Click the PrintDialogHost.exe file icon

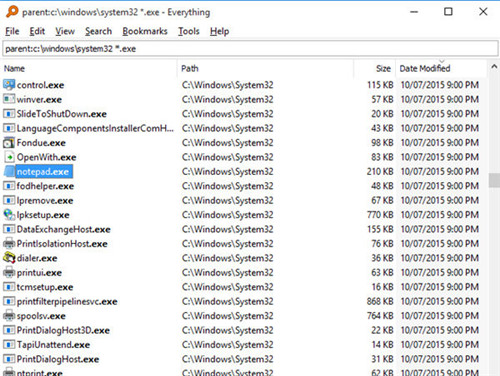9,359
